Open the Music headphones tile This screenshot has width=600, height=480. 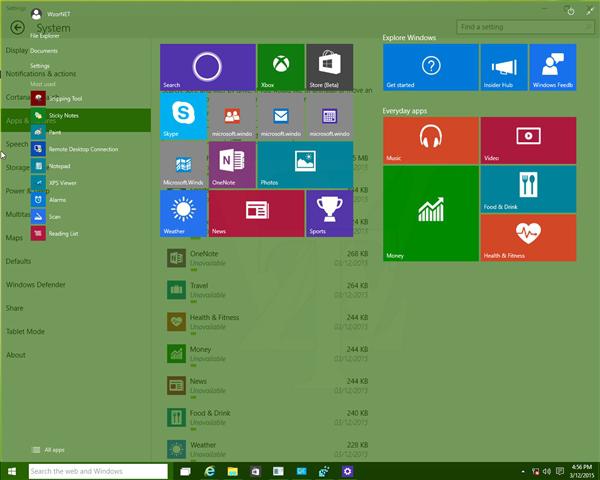(430, 140)
